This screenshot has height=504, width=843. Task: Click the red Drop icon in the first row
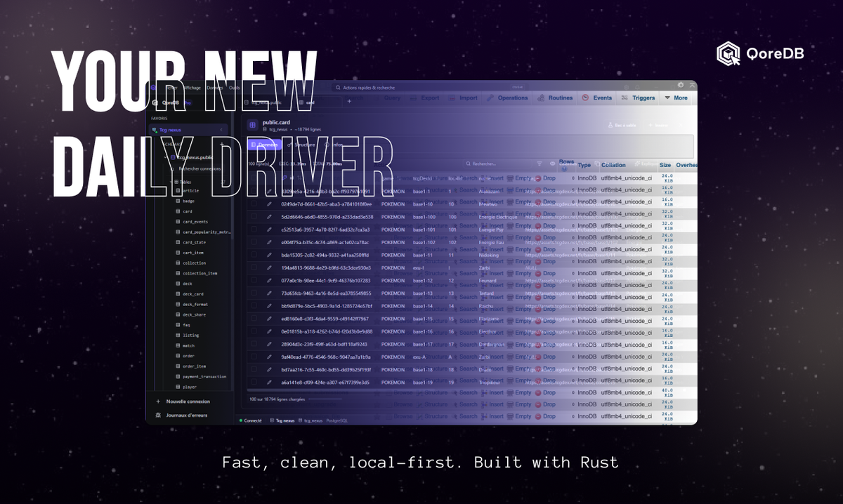[538, 178]
